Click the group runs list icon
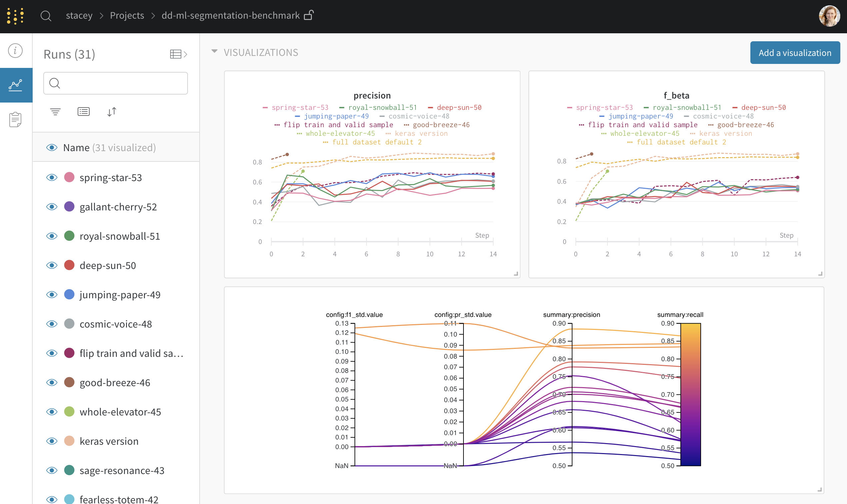This screenshot has width=847, height=504. point(83,112)
